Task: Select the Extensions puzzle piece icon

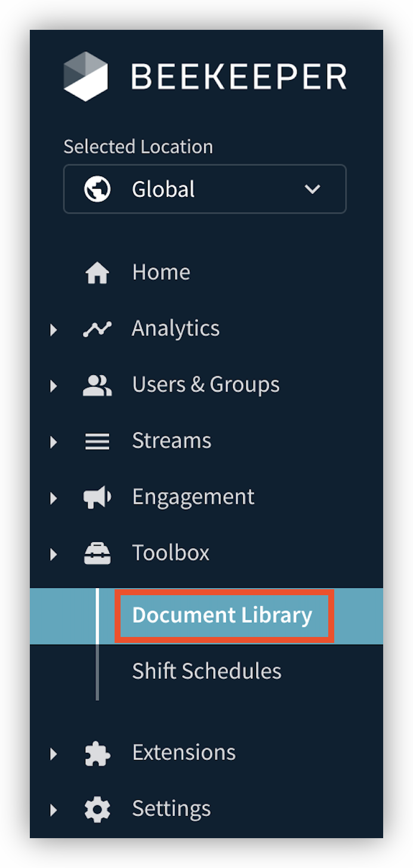Action: 97,753
